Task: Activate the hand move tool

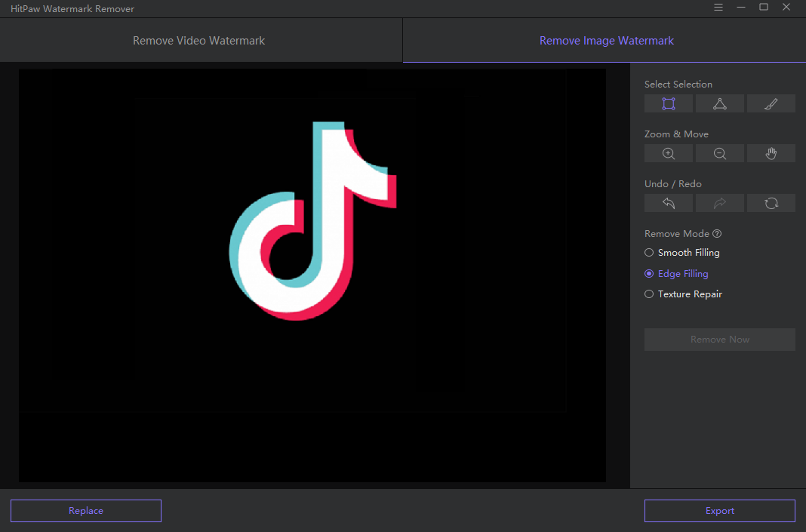Action: click(771, 154)
